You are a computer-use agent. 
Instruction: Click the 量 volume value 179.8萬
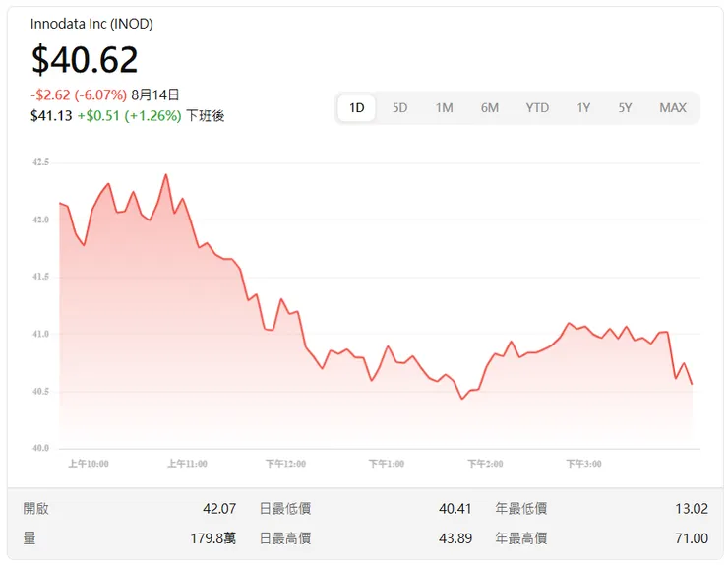[x=213, y=538]
